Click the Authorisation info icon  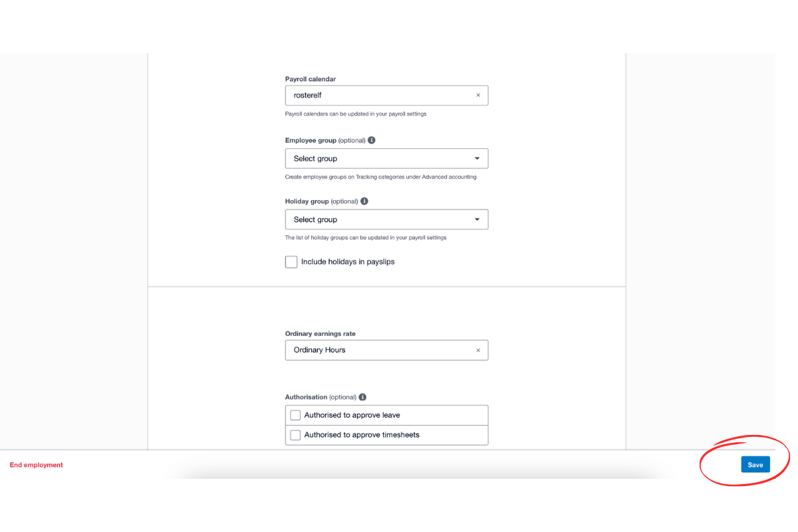point(362,396)
